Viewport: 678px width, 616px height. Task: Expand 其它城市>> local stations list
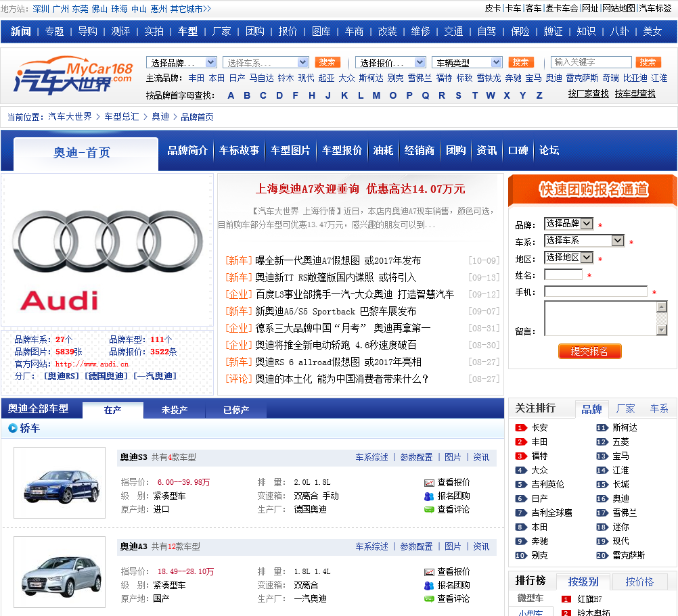tap(190, 9)
